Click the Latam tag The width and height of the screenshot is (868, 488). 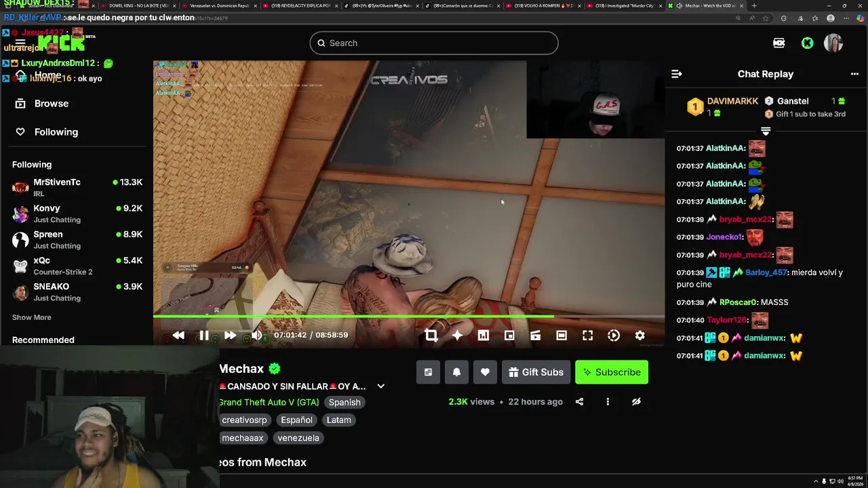tap(339, 420)
